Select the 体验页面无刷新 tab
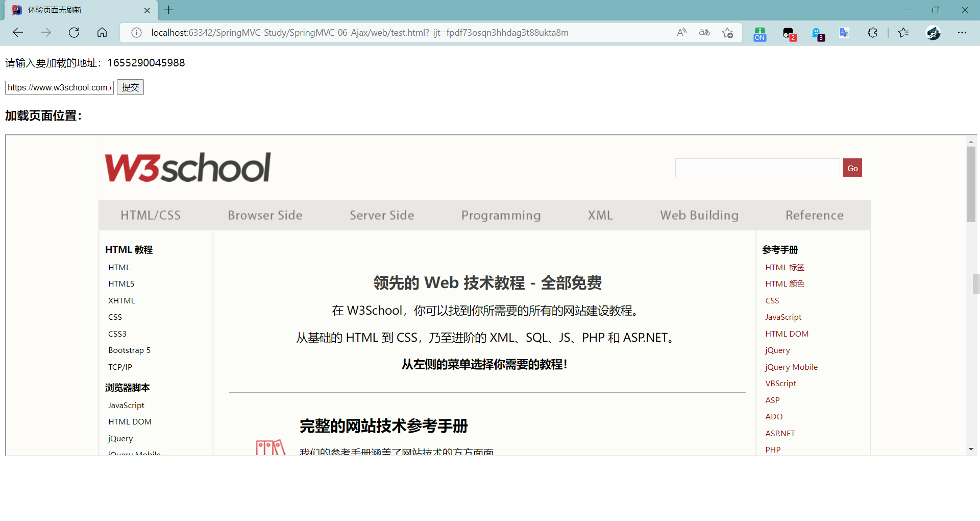 click(x=80, y=10)
